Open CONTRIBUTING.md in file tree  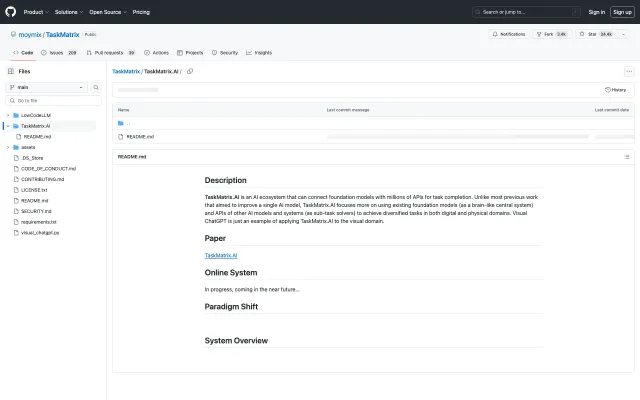42,179
